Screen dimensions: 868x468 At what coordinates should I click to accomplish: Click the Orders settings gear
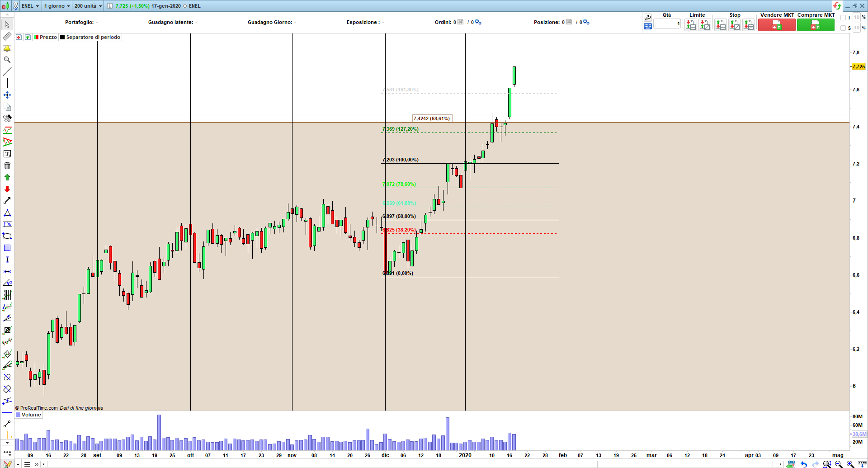478,22
